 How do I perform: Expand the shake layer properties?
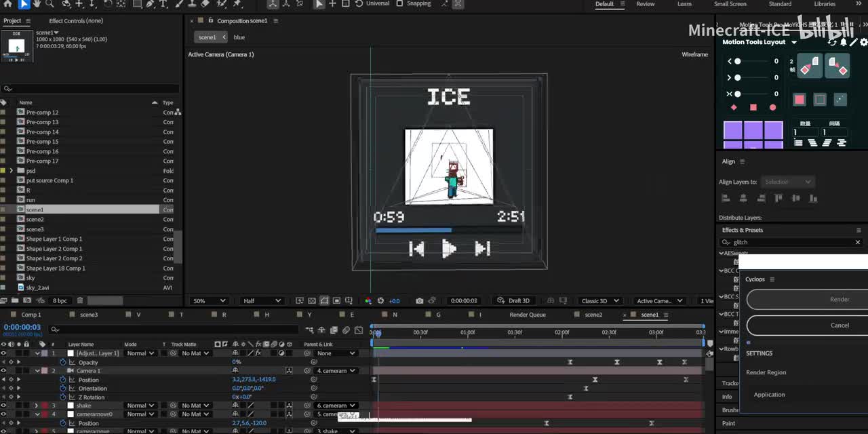point(37,406)
